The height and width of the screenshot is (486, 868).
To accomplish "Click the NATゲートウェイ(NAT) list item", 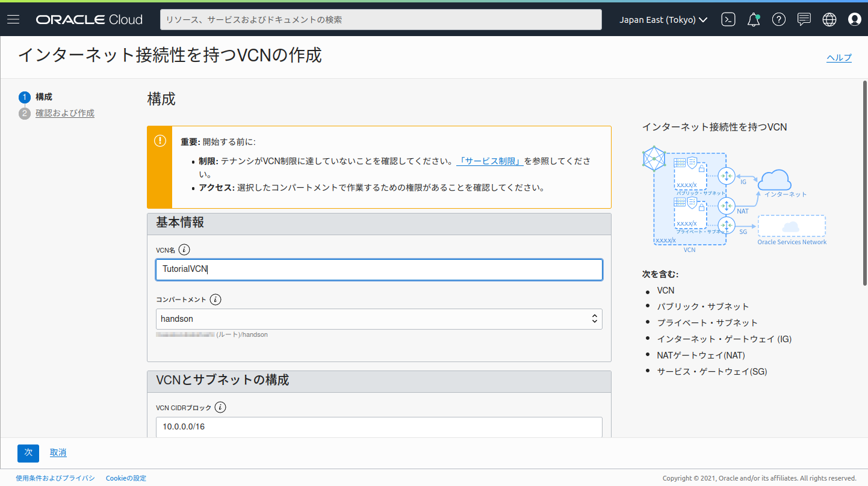I will tap(701, 355).
